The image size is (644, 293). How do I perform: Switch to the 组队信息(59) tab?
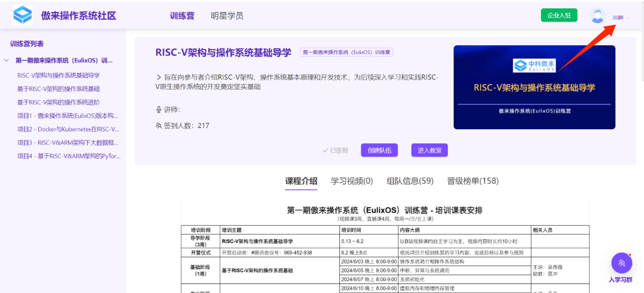[410, 181]
